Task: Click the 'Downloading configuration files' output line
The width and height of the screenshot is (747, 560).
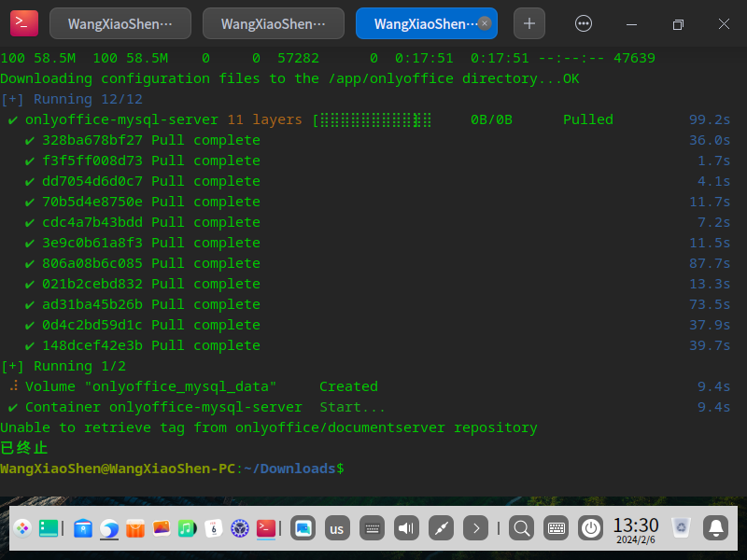Action: (x=289, y=78)
